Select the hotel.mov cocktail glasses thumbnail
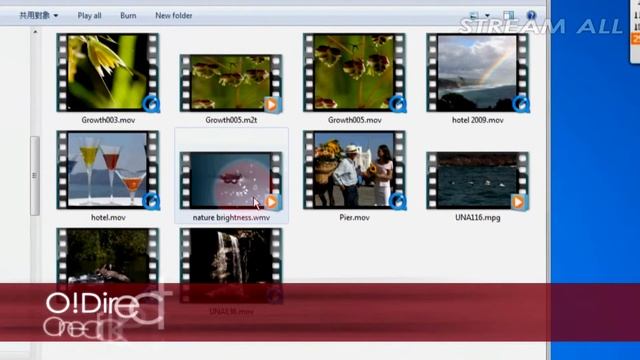Image resolution: width=640 pixels, height=360 pixels. coord(108,170)
